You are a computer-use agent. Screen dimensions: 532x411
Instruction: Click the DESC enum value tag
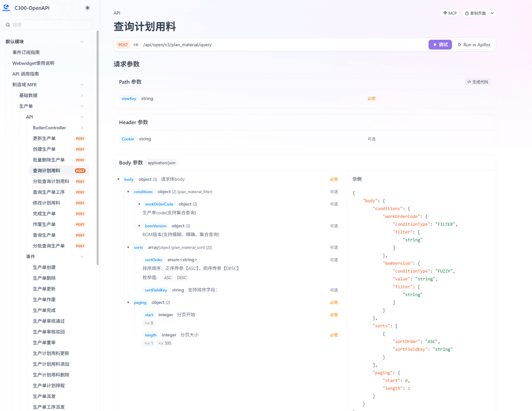[182, 278]
